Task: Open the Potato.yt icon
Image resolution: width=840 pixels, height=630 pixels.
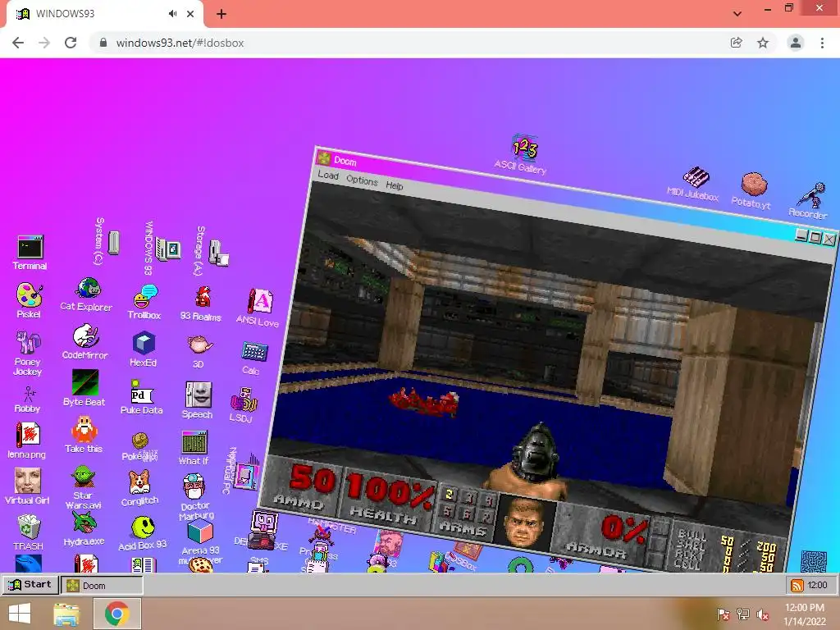Action: tap(752, 190)
